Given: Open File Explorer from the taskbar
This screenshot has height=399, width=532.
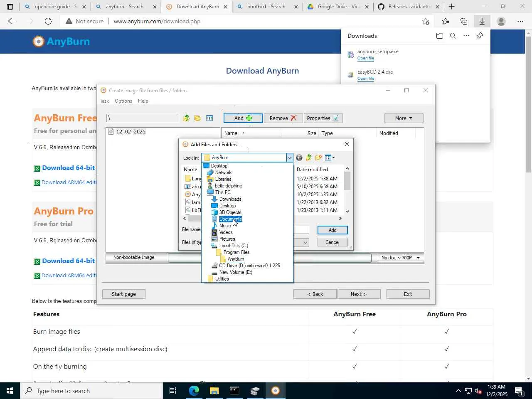Looking at the screenshot, I should 214,391.
